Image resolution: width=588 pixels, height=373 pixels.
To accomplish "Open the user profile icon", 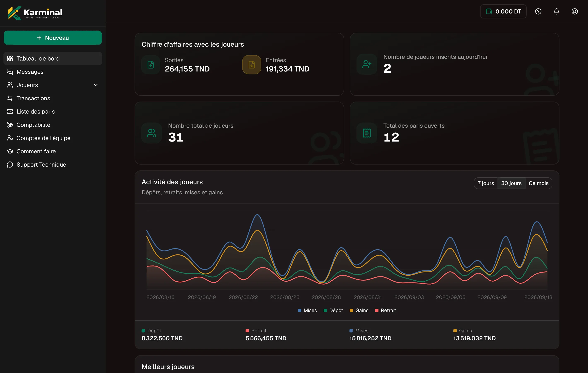I will tap(575, 11).
